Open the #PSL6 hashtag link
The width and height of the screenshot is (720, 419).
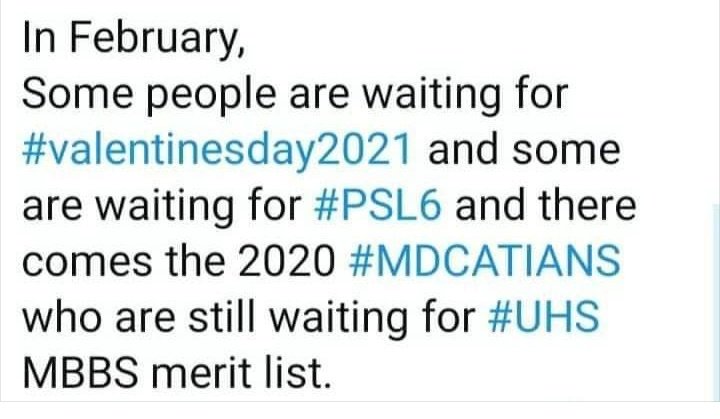pos(378,206)
